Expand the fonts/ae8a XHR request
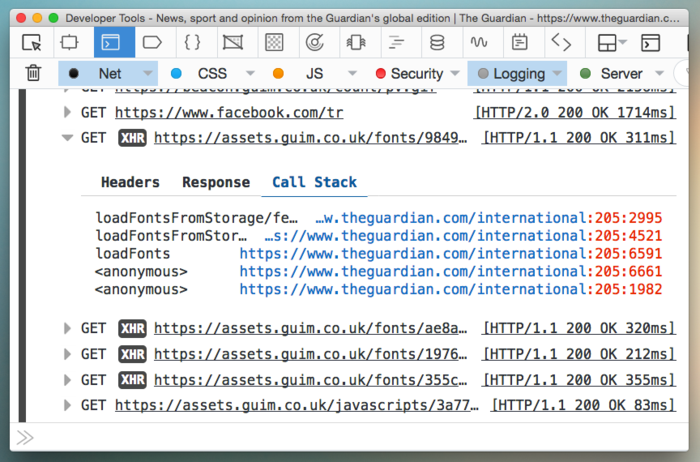The image size is (700, 462). (x=68, y=328)
